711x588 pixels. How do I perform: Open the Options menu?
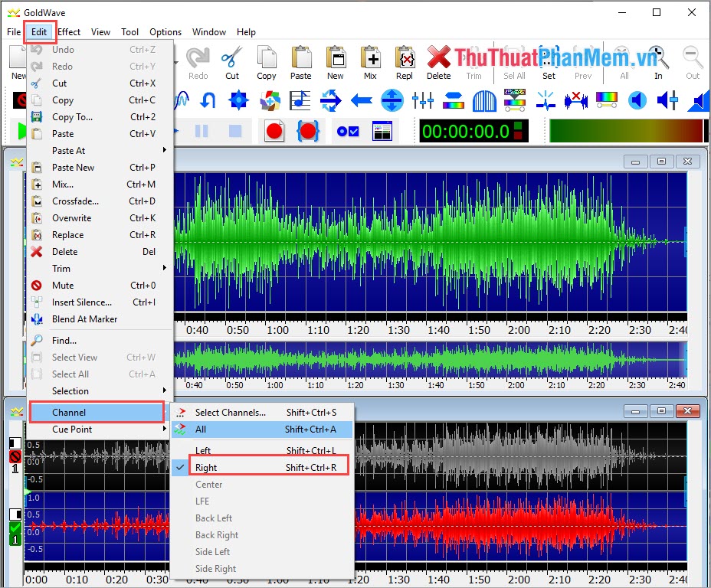(x=165, y=31)
